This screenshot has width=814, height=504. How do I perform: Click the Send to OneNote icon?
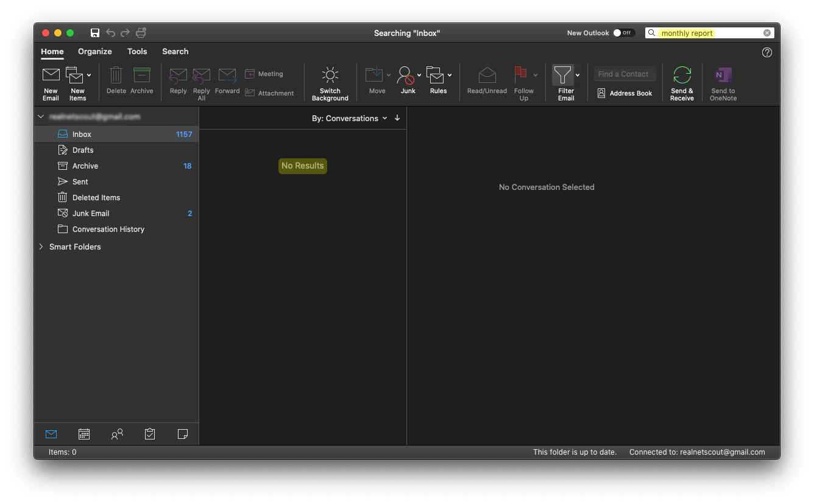[723, 75]
